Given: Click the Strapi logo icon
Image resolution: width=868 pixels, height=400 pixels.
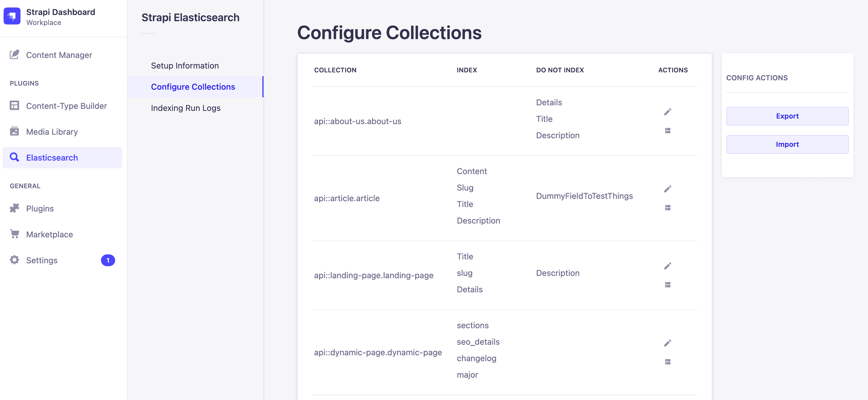Looking at the screenshot, I should [12, 16].
